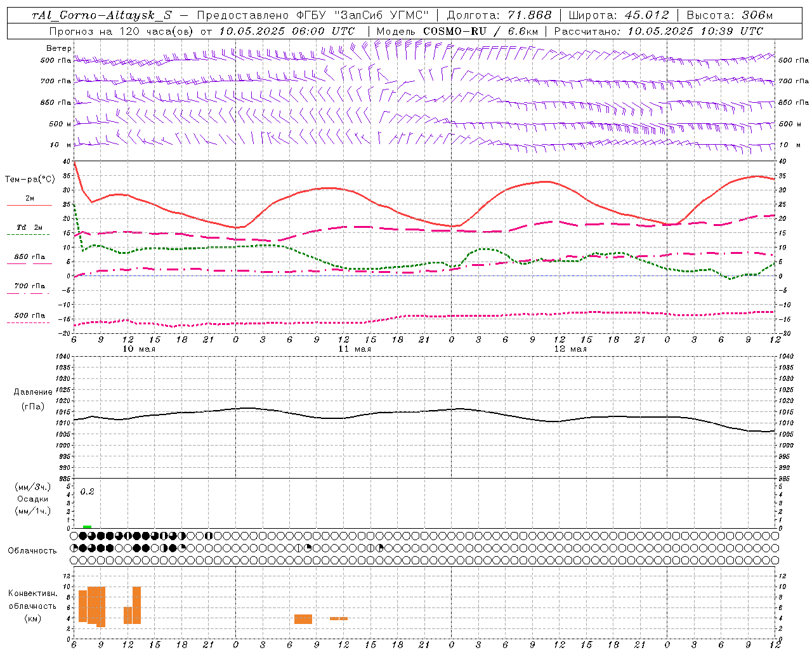Click the (мм/3ч.) precipitation unit label
The width and height of the screenshot is (812, 650).
click(x=33, y=487)
